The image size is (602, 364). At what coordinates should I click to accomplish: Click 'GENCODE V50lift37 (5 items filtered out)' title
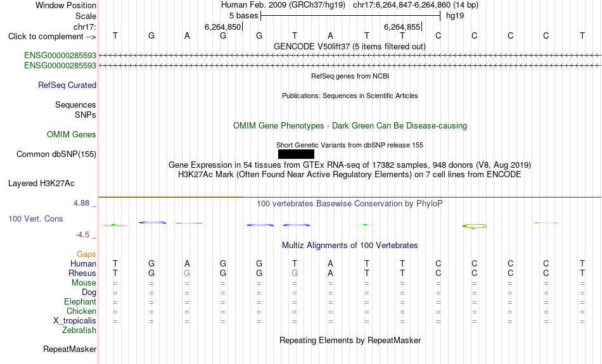[x=350, y=46]
